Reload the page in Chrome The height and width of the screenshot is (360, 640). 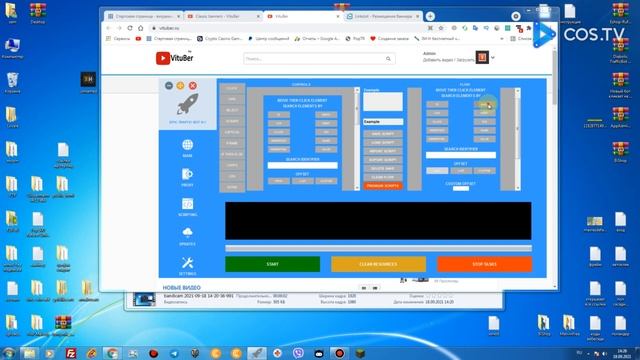[130, 28]
